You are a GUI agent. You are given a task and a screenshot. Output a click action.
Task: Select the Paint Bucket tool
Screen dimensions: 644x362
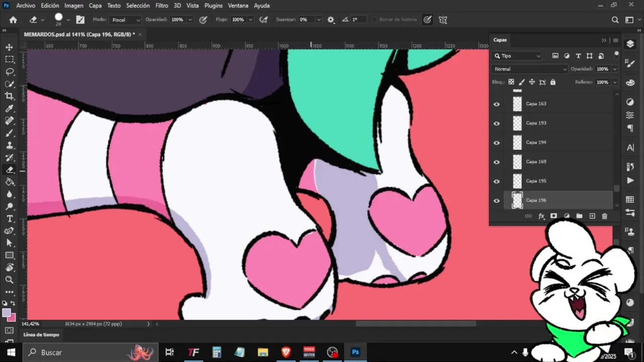[x=9, y=182]
